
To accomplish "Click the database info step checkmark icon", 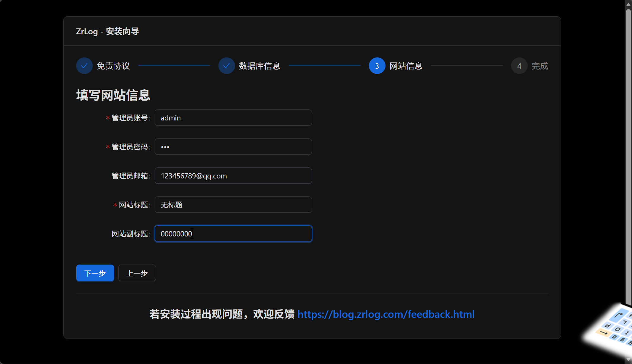I will click(226, 66).
